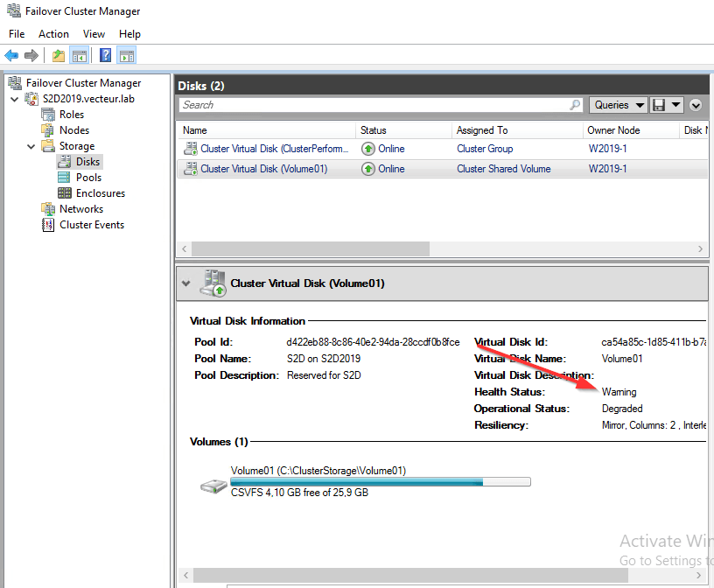Click the Back arrow toolbar icon
Screen dimensions: 714x588
11,56
